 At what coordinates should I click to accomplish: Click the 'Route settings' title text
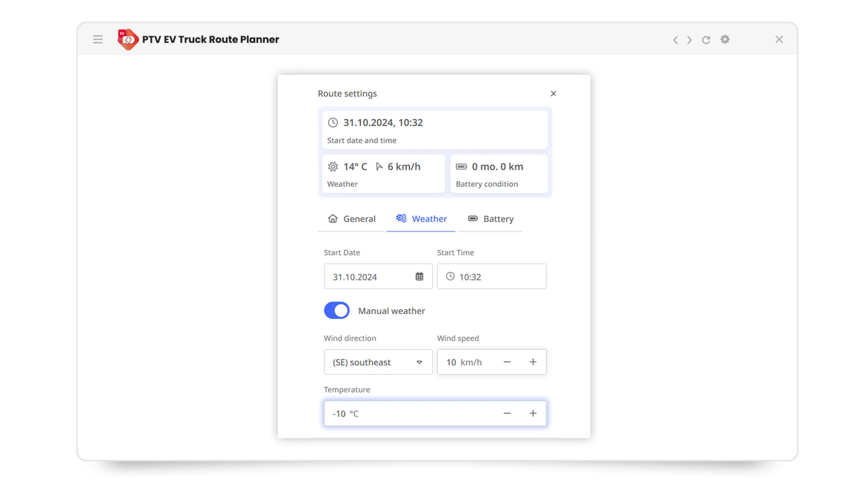347,94
